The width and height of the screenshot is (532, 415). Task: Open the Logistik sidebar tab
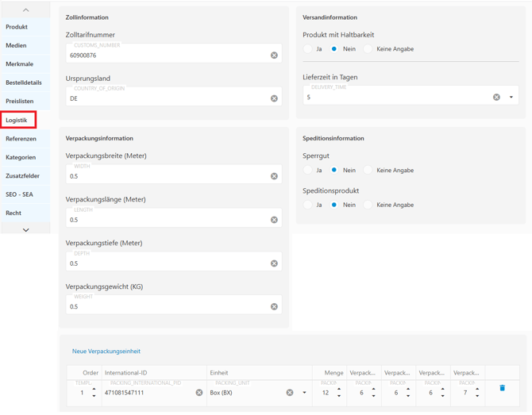click(17, 120)
